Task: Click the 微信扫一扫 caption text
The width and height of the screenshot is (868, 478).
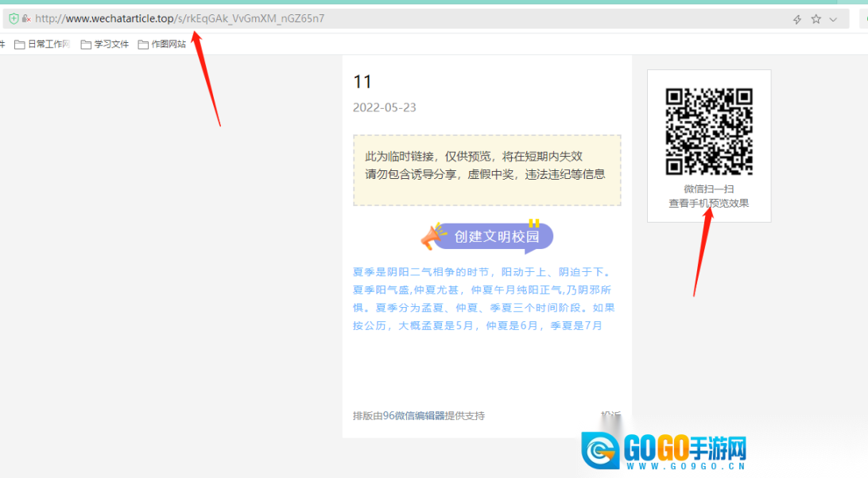Action: pyautogui.click(x=708, y=189)
